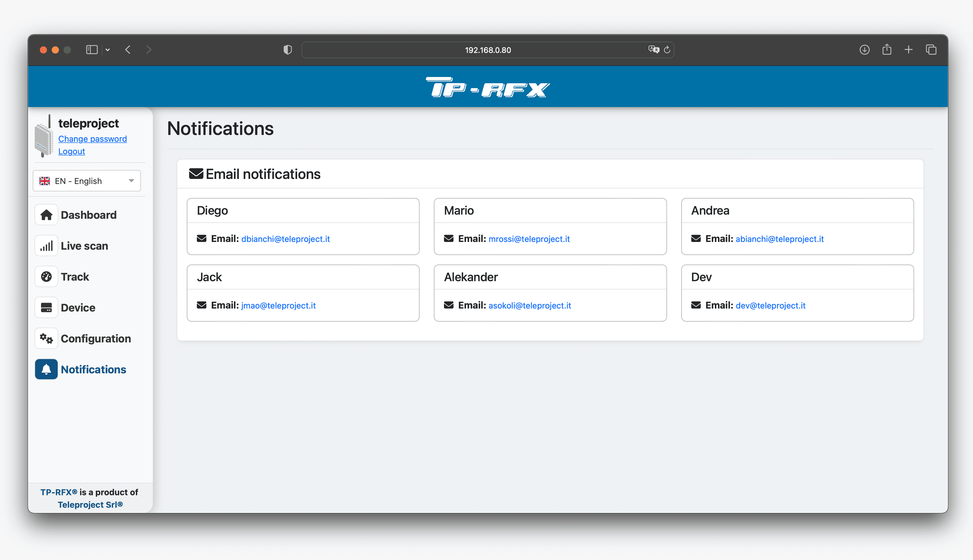
Task: Click the Alekander card title
Action: click(x=470, y=277)
